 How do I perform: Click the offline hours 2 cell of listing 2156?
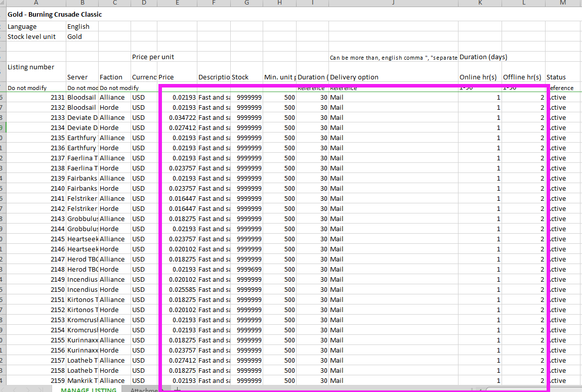click(523, 350)
